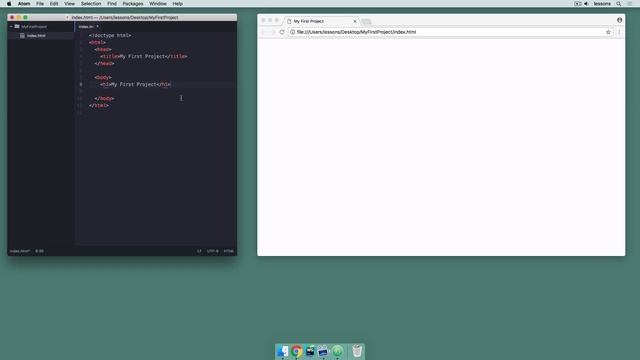Reload the page in Chrome
Viewport: 640px width, 360px height.
(x=282, y=32)
